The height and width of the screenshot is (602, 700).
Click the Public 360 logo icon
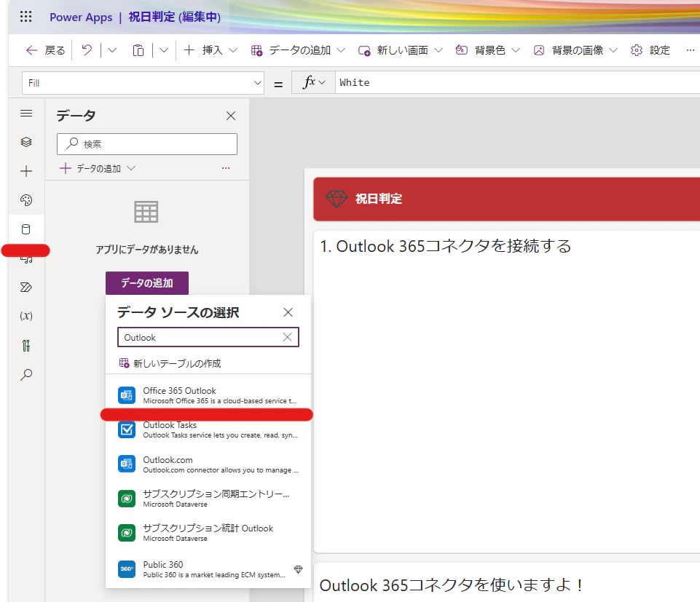pos(127,569)
